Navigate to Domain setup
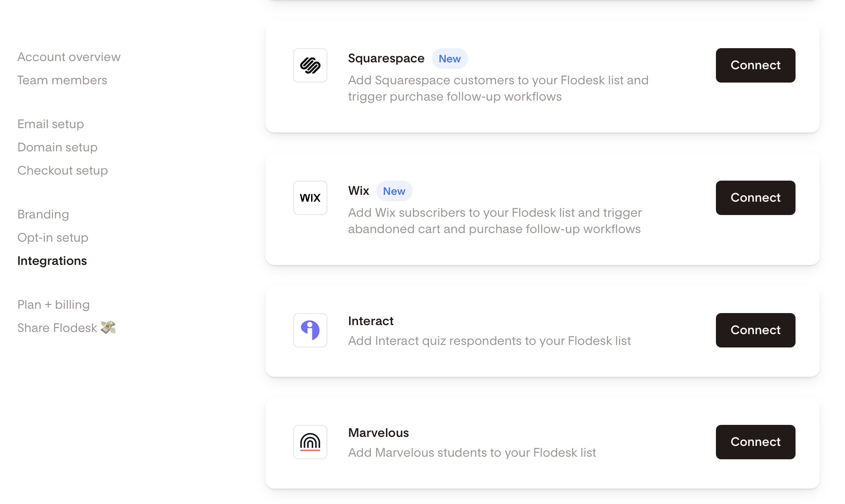This screenshot has width=845, height=504. [x=58, y=147]
